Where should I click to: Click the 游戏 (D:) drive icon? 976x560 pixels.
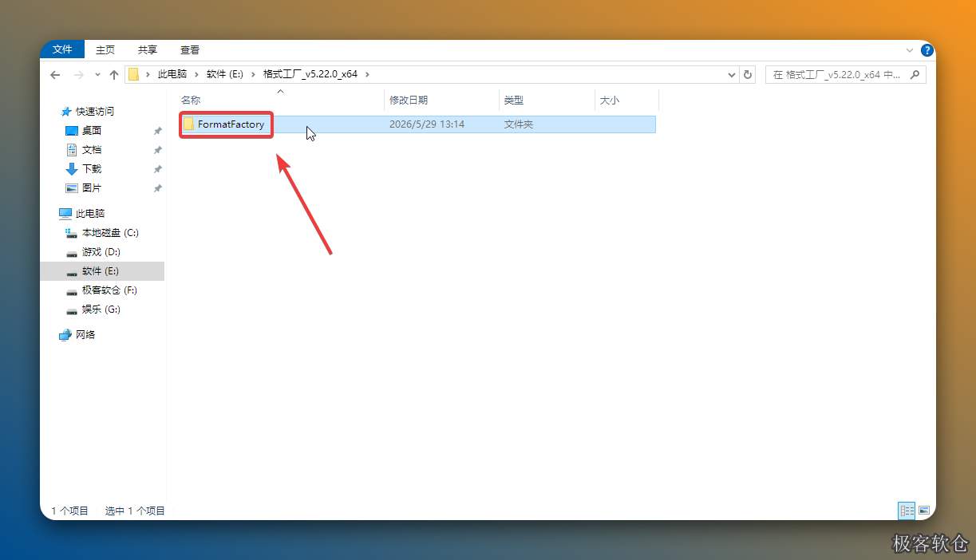(x=72, y=253)
